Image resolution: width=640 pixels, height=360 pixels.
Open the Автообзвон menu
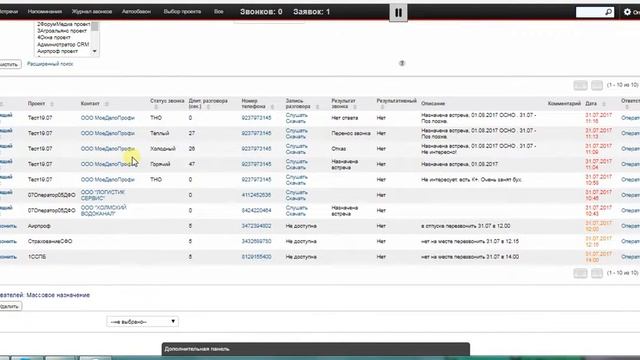click(x=136, y=12)
